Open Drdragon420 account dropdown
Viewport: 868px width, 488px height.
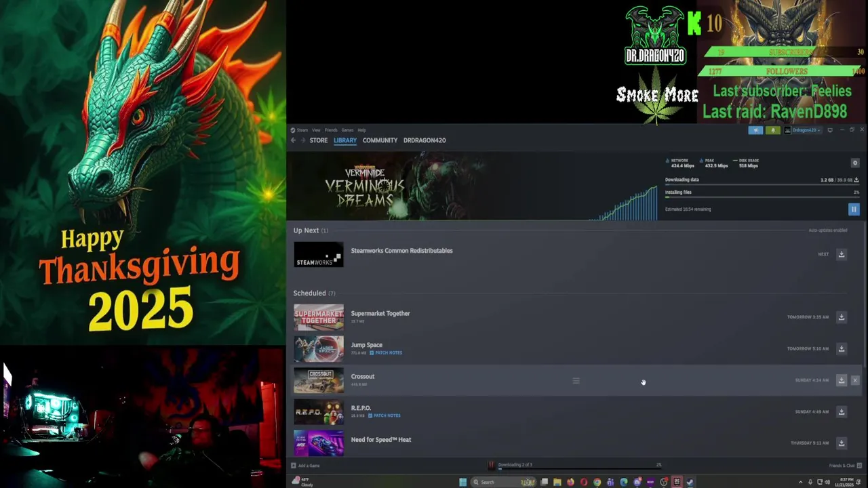click(802, 130)
